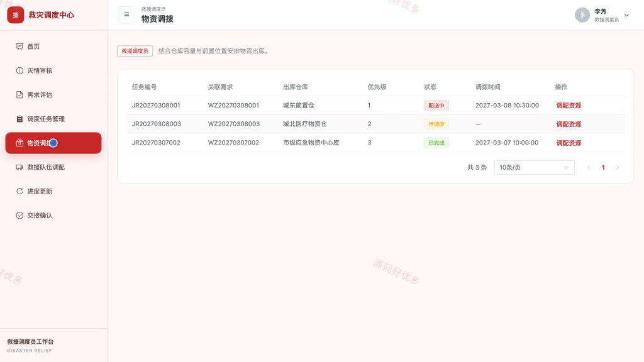Image resolution: width=644 pixels, height=362 pixels.
Task: Click the 救灾调度中心 title
Action: tap(52, 15)
